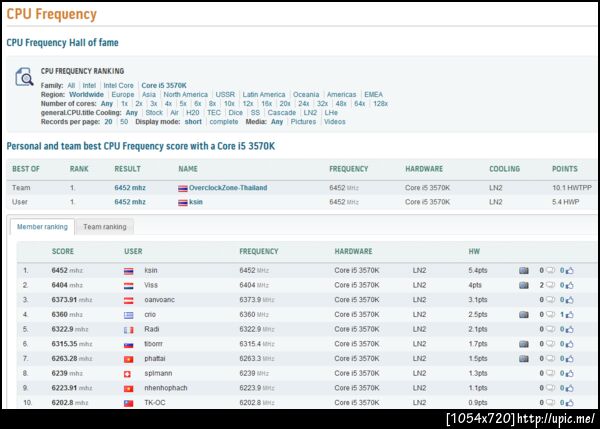Filter cooling by Cascade
The width and height of the screenshot is (600, 429).
point(282,113)
